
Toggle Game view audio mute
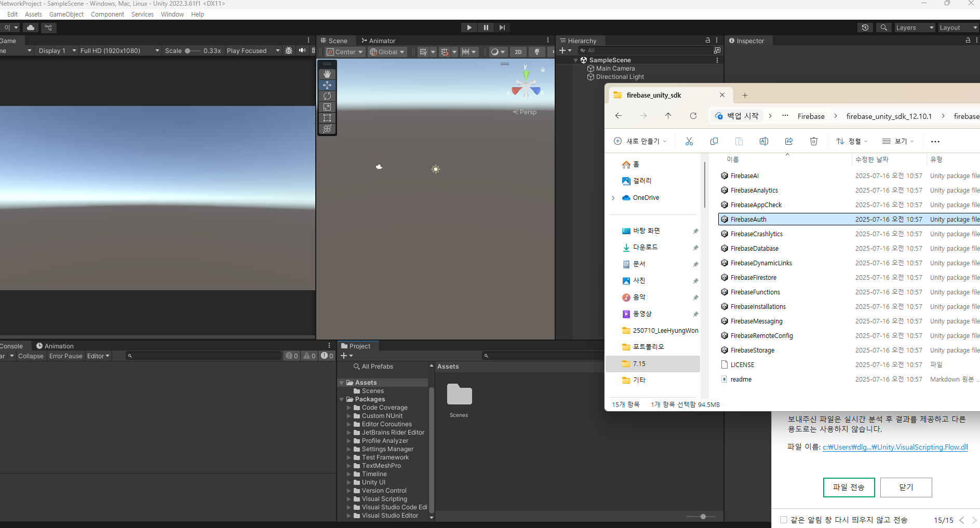point(302,51)
